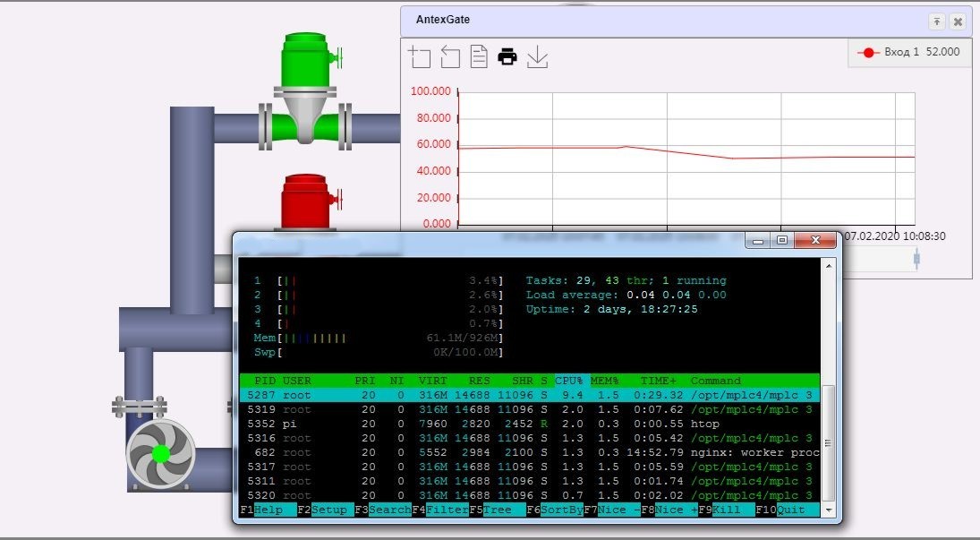Download the chart data with the arrow icon
Screen dimensions: 980x540
tap(537, 57)
